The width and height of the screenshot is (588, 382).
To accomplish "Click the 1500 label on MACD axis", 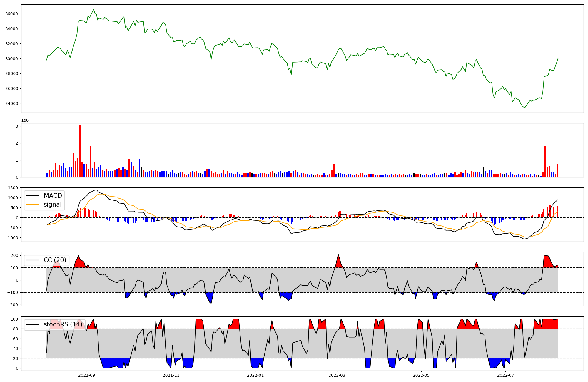I will (x=13, y=188).
